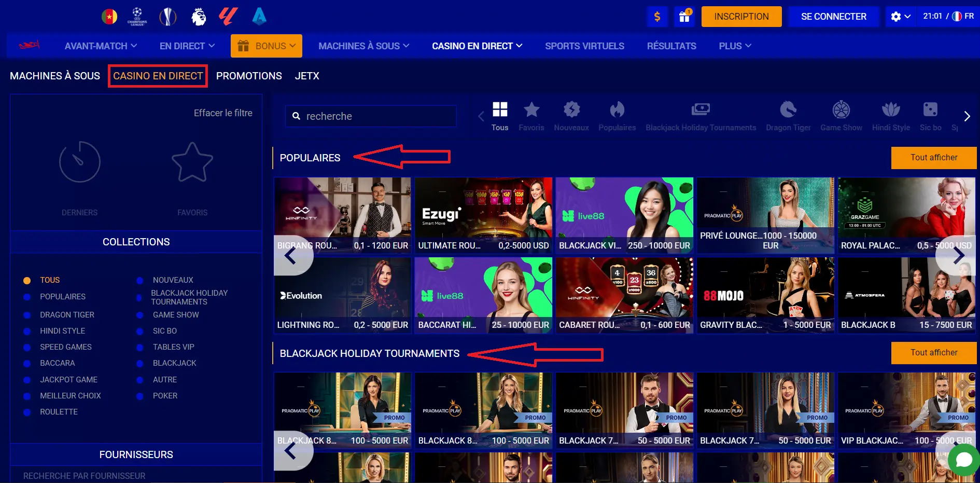Open the Plus dropdown menu
This screenshot has width=980, height=483.
(x=734, y=46)
